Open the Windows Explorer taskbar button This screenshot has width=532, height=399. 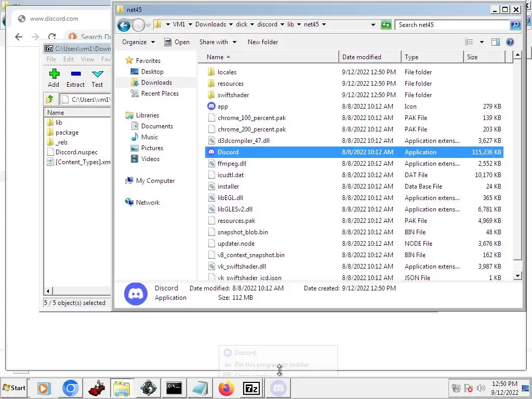tap(122, 388)
